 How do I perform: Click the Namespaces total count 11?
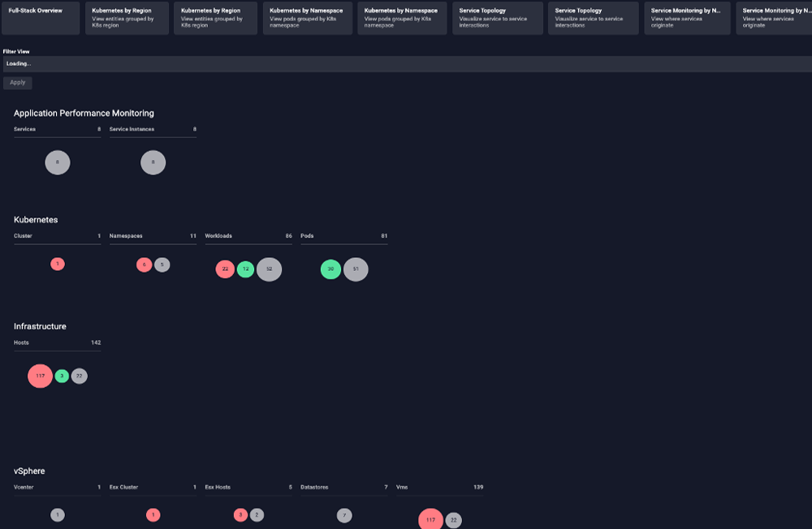[x=193, y=236]
